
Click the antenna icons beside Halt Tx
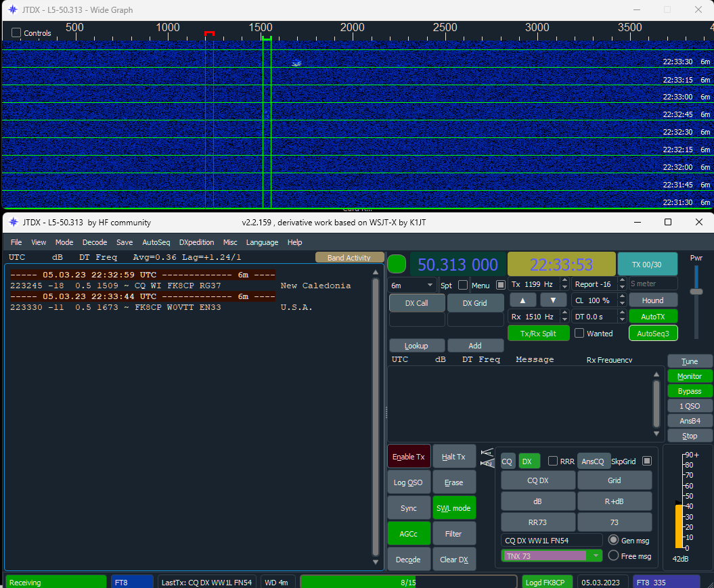(487, 457)
